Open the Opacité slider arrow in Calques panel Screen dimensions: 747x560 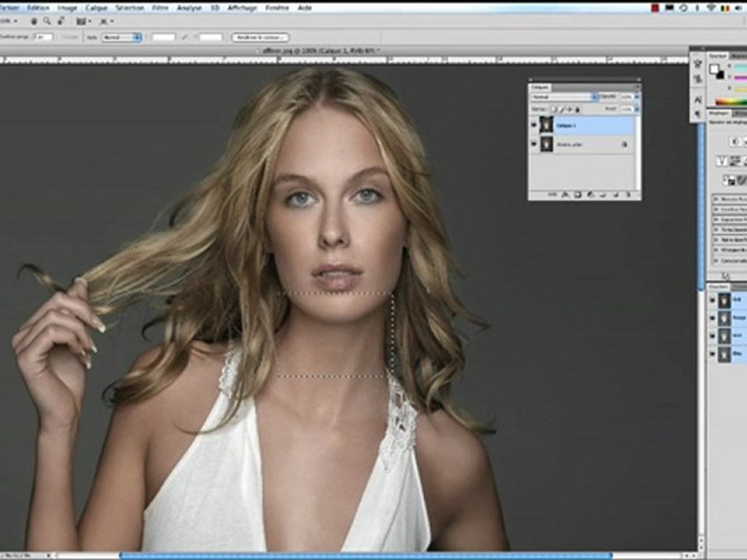coord(637,96)
